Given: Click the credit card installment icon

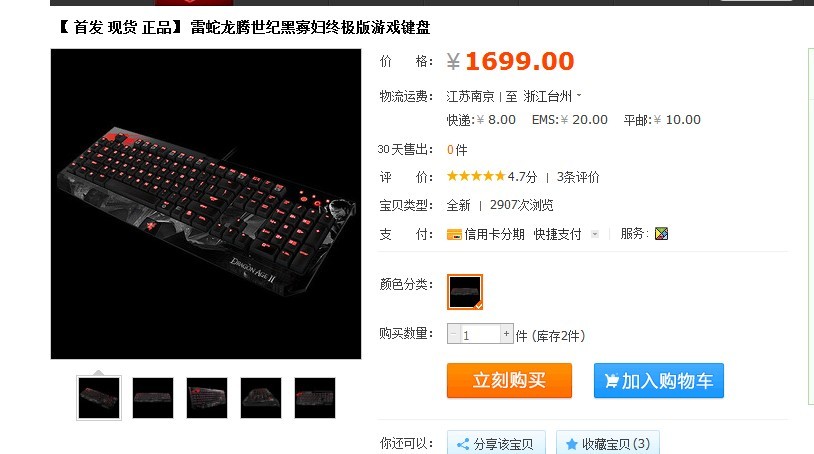Looking at the screenshot, I should [454, 235].
